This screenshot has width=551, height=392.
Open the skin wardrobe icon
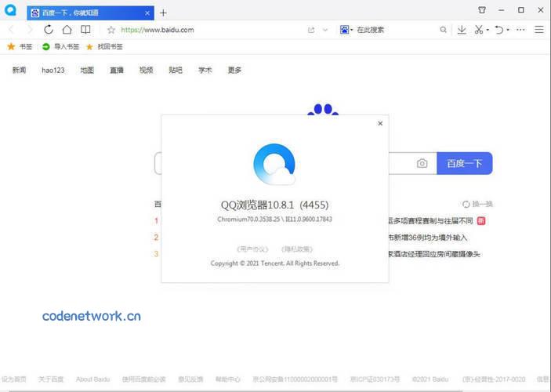click(x=482, y=10)
